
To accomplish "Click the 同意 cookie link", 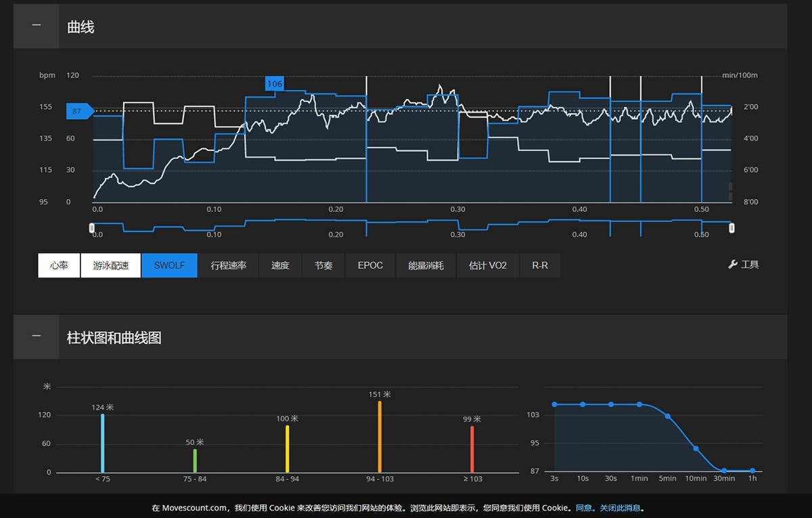I will (584, 508).
